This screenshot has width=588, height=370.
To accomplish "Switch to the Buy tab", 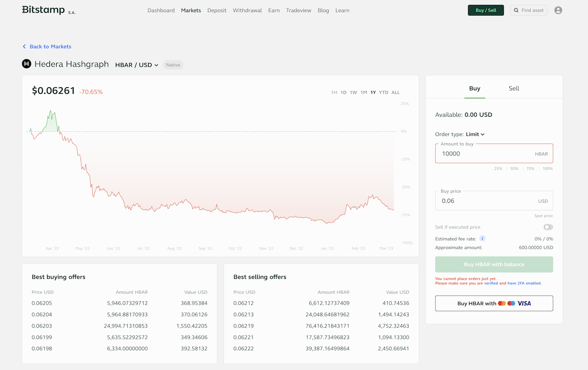I will 475,88.
